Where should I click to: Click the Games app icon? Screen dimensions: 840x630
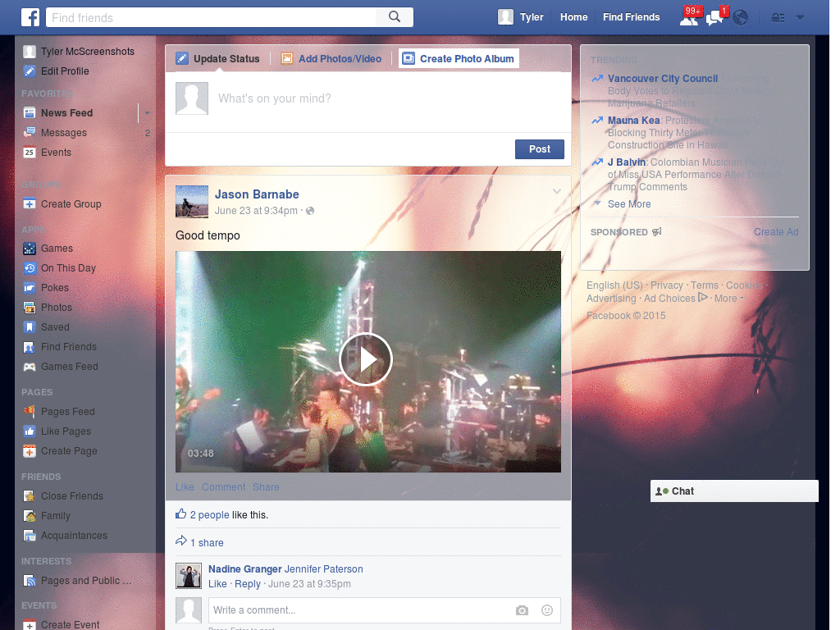[x=30, y=249]
